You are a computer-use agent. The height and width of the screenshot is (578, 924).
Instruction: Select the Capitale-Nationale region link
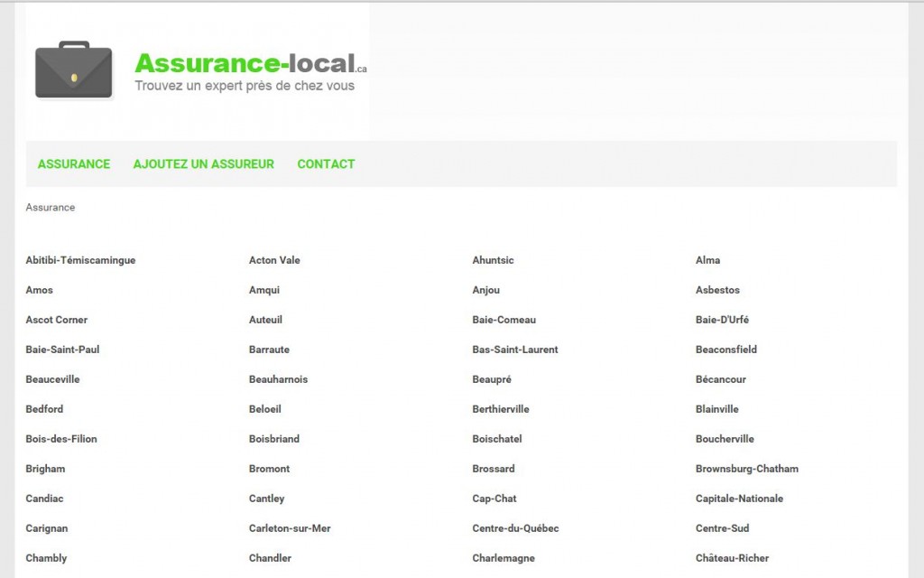point(739,499)
